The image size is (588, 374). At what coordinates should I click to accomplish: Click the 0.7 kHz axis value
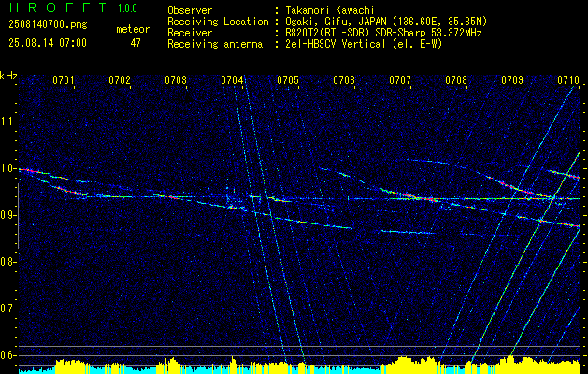7,309
